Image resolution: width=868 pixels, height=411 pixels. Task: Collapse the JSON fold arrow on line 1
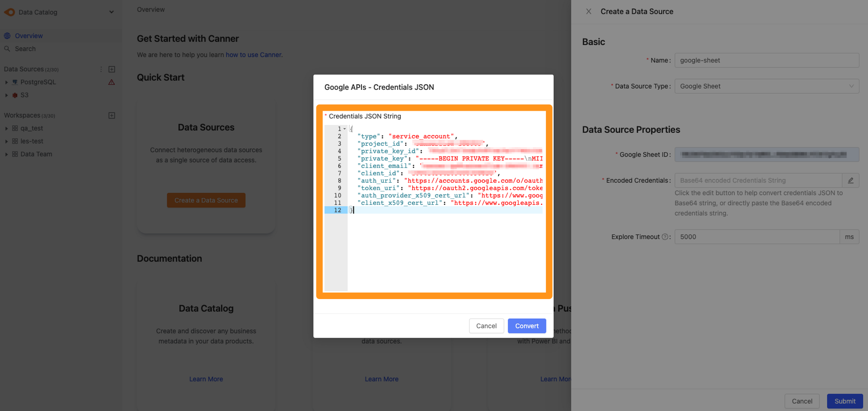click(x=345, y=129)
